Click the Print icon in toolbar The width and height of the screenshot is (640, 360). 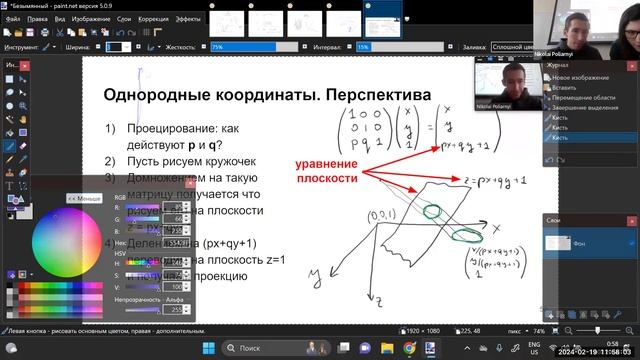coord(44,32)
